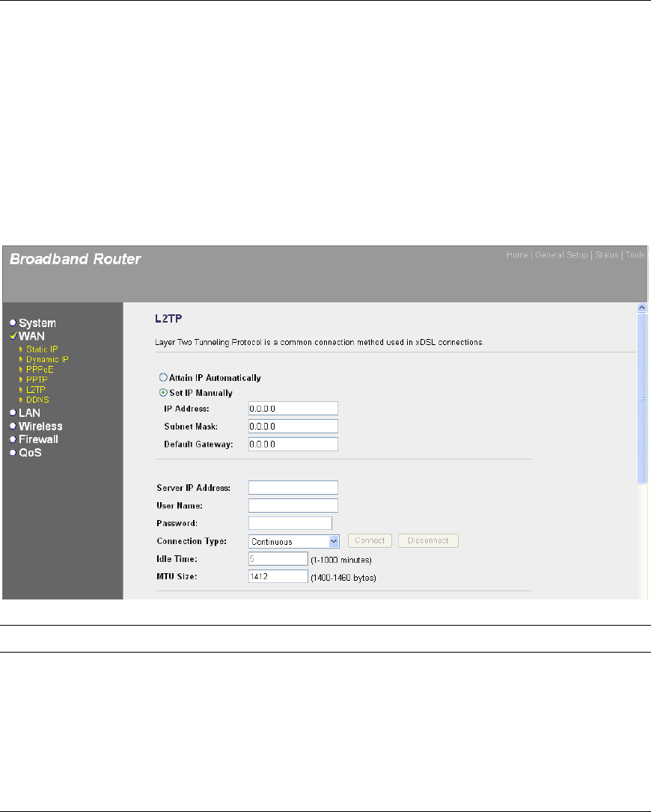The image size is (651, 812).
Task: Click the arrow icon beside Dynamic IP
Action: 21,359
